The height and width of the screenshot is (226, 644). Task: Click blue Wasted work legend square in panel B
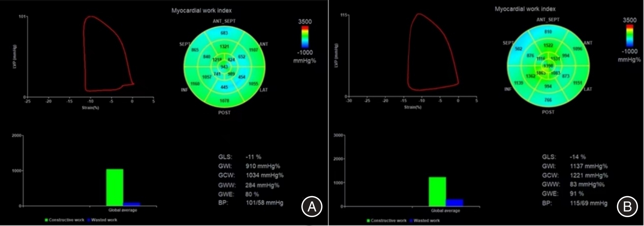pyautogui.click(x=411, y=220)
